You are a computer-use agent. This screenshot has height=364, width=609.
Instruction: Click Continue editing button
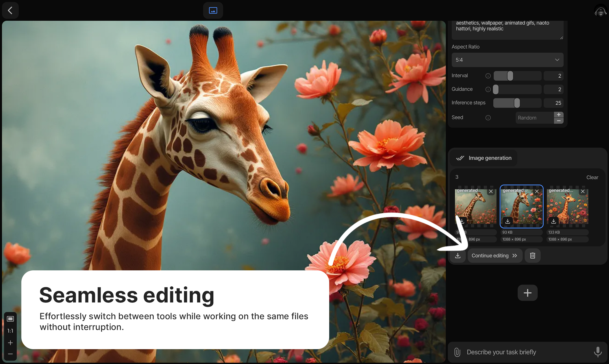coord(495,256)
